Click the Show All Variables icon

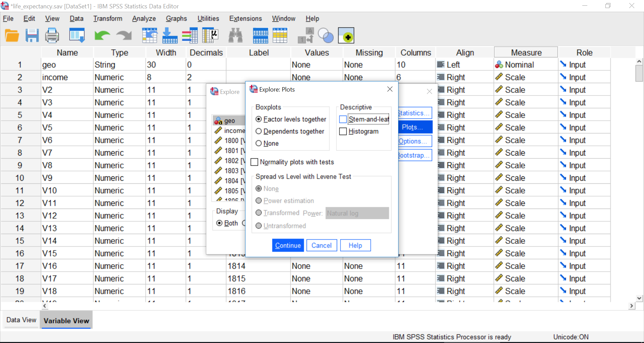pos(346,36)
